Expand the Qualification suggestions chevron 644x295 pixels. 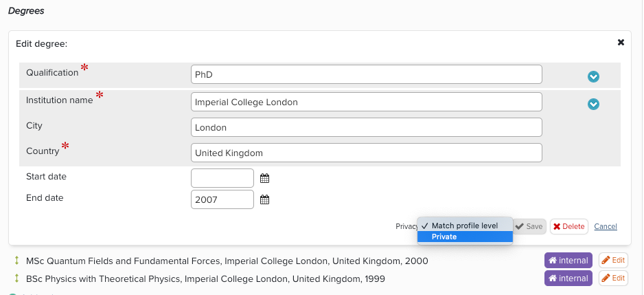click(x=593, y=76)
